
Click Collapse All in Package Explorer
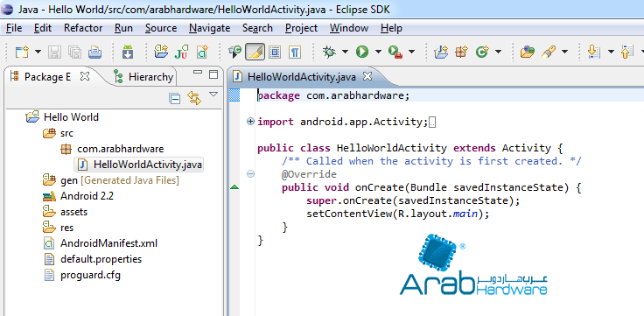pos(175,98)
